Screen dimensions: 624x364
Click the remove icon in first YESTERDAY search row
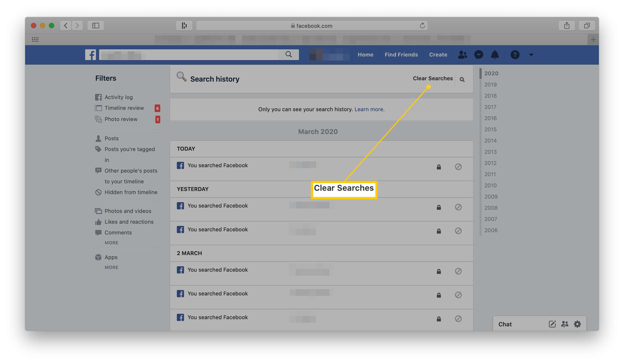coord(458,207)
